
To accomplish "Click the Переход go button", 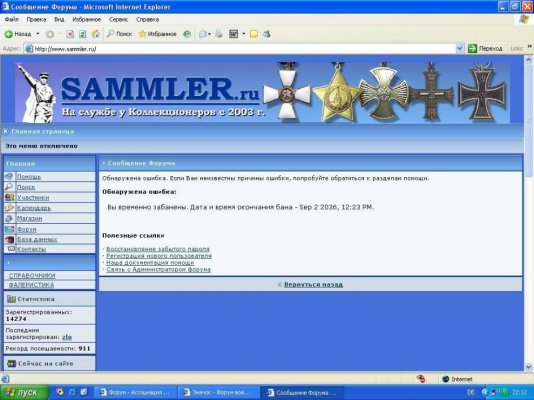I will (x=485, y=48).
